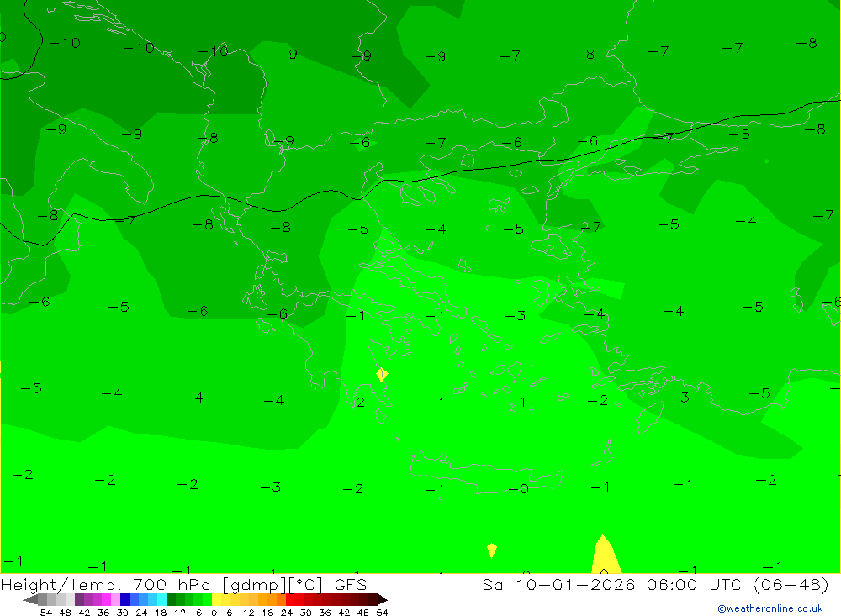
Task: Pick the dark purple legend swatch near -42
Action: [79, 600]
